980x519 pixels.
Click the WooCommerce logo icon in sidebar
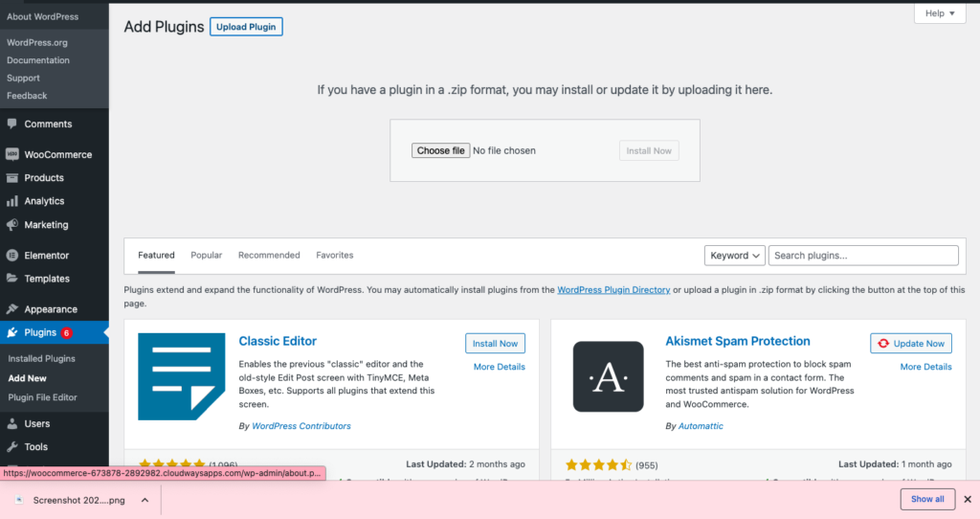pyautogui.click(x=11, y=154)
